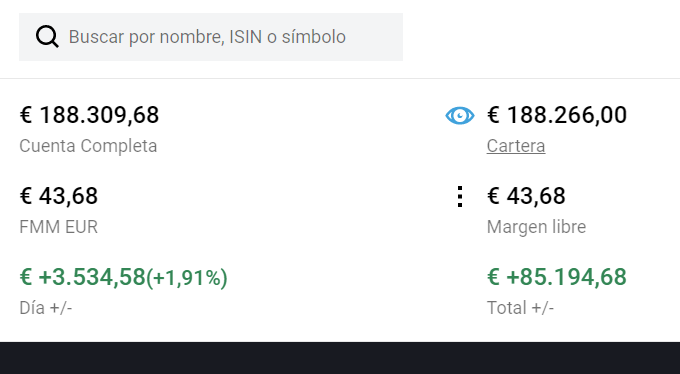Click the € 43,68 free margin amount
The width and height of the screenshot is (680, 374).
tap(526, 196)
